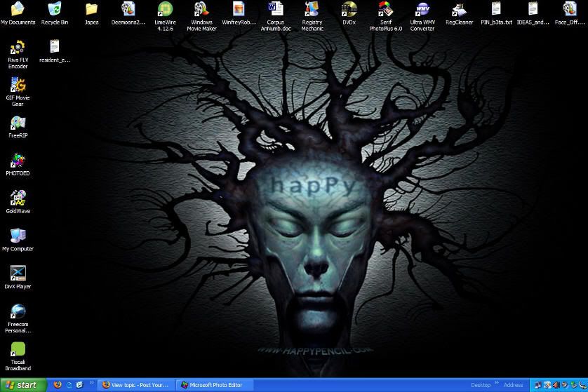
Task: Click the second Quick Launch icon
Action: pos(69,385)
